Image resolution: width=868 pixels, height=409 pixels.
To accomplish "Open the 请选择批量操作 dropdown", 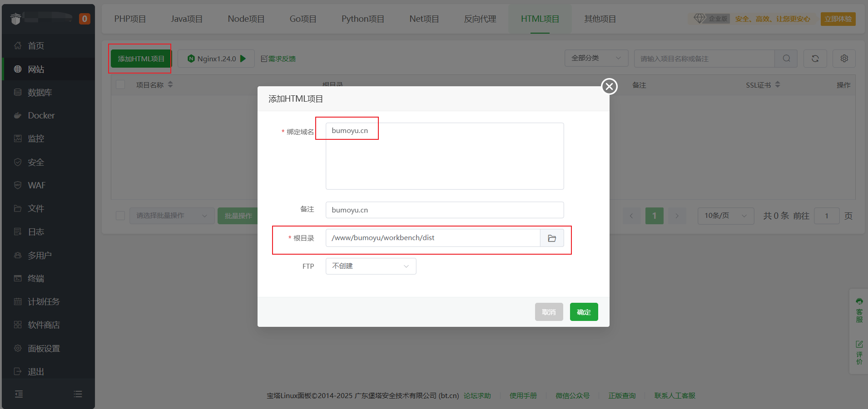I will (x=172, y=216).
